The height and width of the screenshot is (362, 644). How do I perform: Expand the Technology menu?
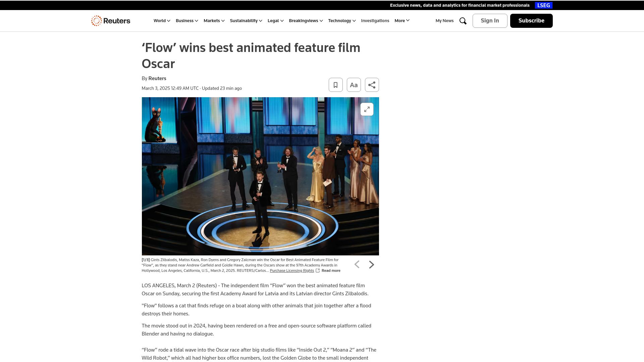pyautogui.click(x=342, y=21)
